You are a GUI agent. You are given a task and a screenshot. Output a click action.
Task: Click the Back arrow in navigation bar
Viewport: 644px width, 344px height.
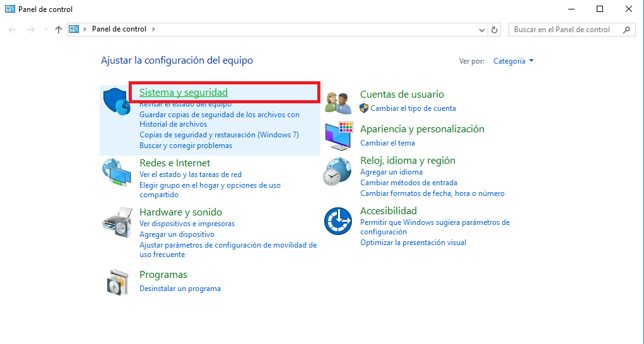[13, 30]
